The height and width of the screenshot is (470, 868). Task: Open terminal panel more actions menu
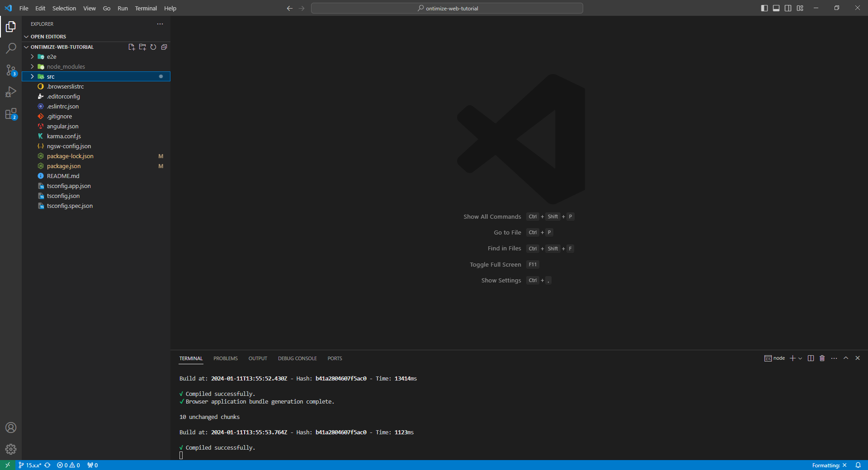click(x=834, y=358)
